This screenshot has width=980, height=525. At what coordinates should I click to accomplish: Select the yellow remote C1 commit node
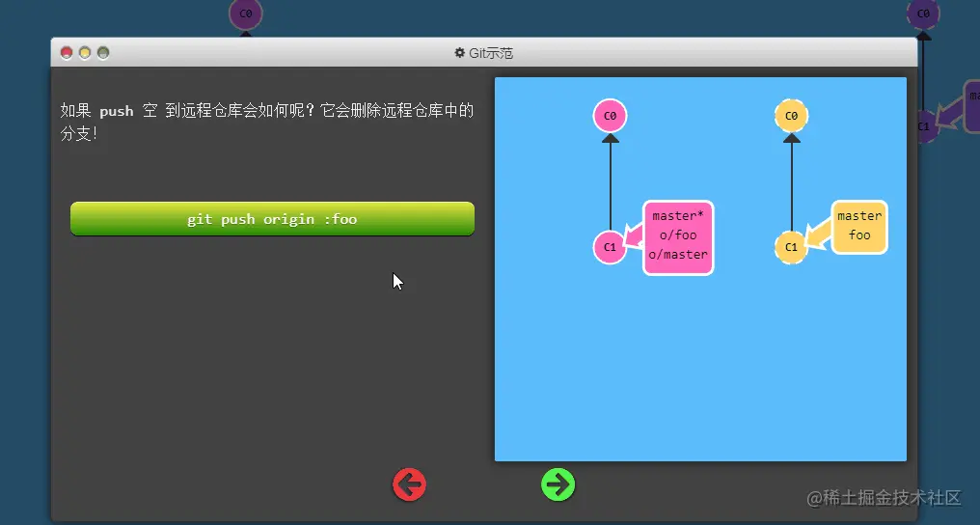pos(791,247)
